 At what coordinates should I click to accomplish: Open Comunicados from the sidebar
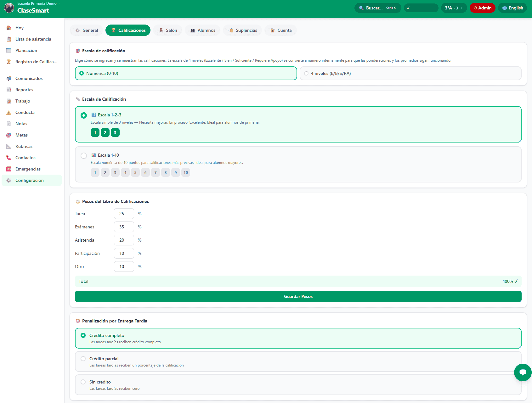pyautogui.click(x=31, y=78)
